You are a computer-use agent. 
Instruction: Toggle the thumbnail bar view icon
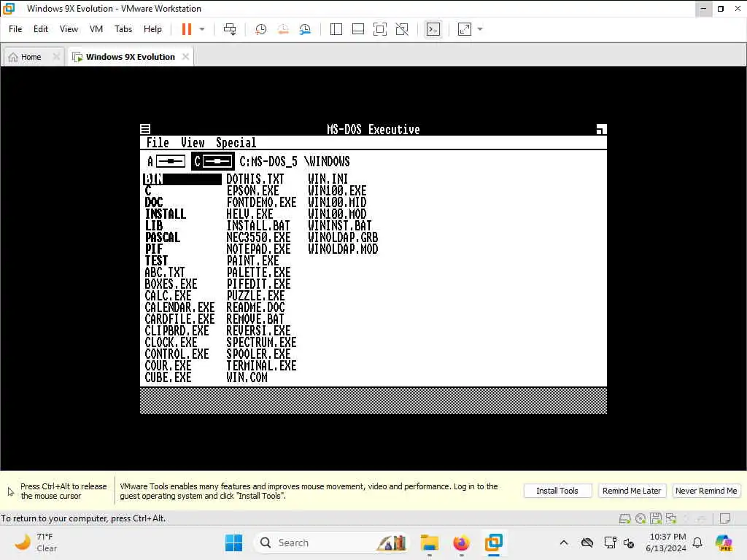coord(357,29)
